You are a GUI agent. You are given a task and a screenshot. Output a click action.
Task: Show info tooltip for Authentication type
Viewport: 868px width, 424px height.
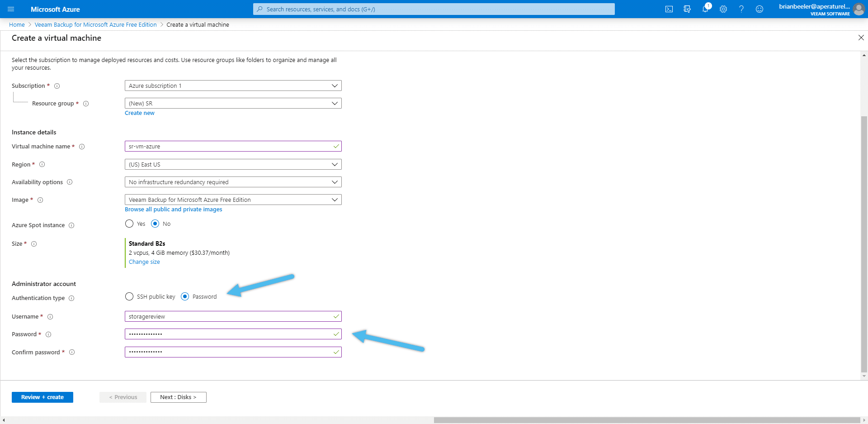point(71,298)
